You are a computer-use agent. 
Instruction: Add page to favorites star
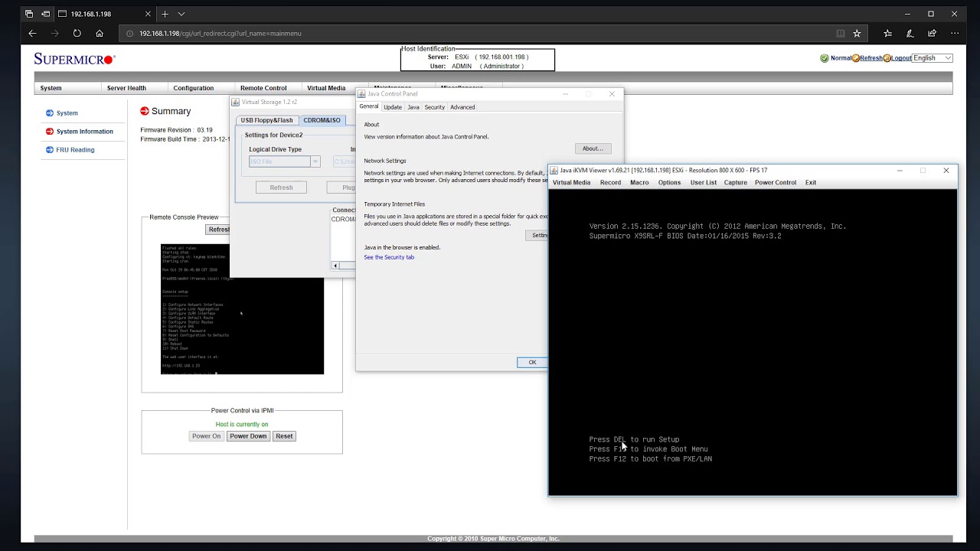click(857, 34)
